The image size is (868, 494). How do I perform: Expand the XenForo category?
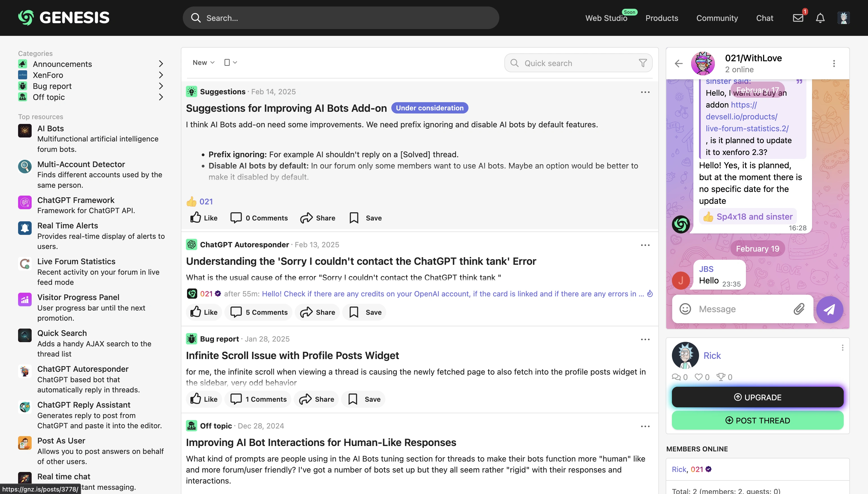160,75
